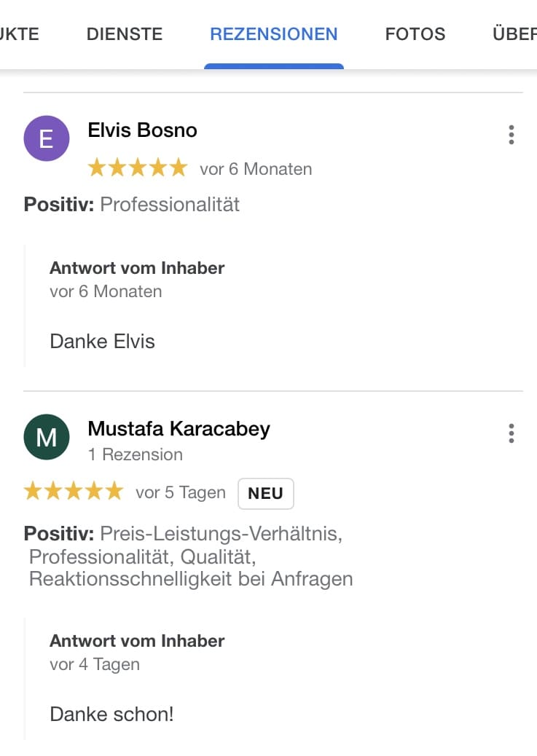Click the owner's reply 'Danke Elvis'
The height and width of the screenshot is (756, 537).
102,342
